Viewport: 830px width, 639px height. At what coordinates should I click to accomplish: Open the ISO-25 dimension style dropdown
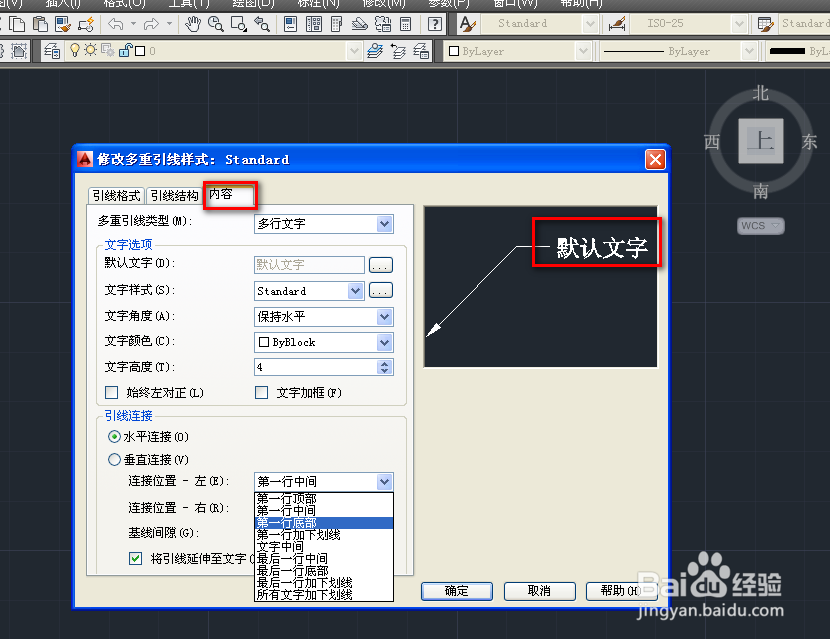739,24
